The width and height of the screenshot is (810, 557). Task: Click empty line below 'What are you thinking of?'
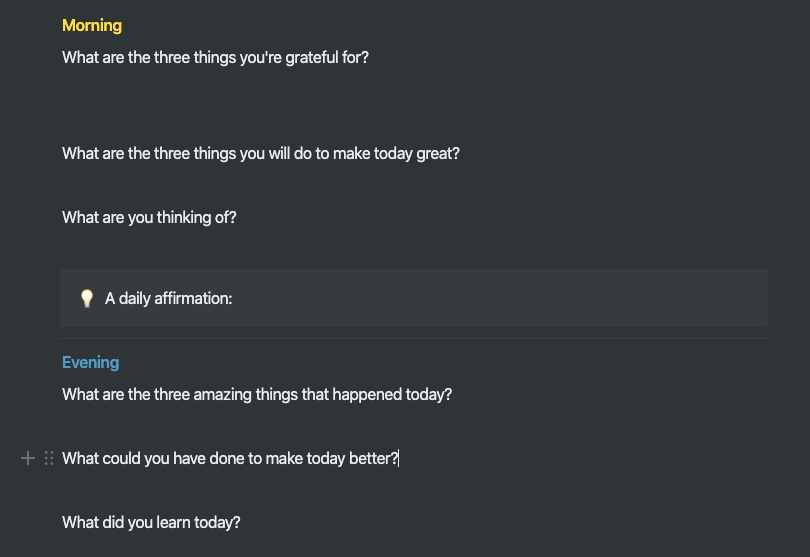pyautogui.click(x=414, y=250)
